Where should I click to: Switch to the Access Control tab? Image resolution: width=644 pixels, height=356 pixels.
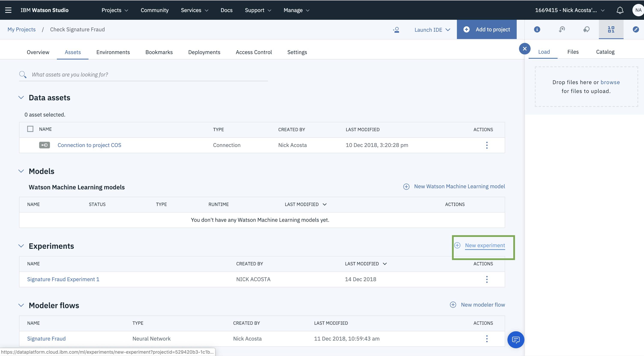point(254,52)
